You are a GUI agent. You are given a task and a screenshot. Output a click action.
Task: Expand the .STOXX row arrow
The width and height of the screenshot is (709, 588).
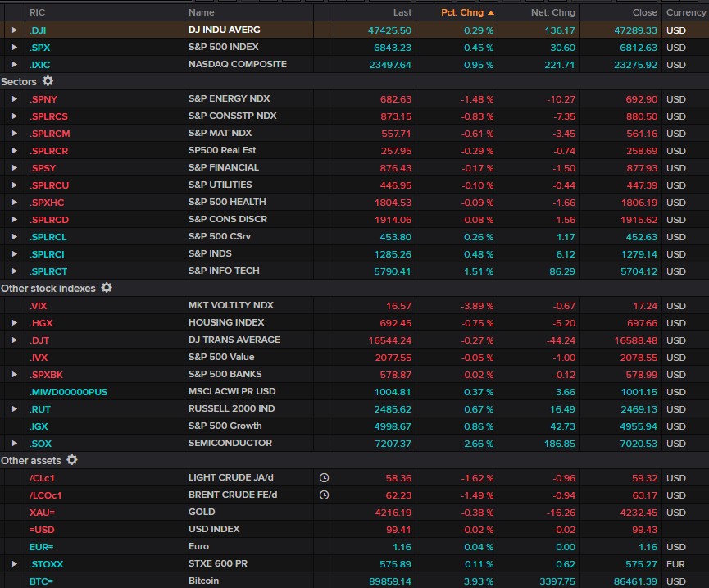pos(14,563)
